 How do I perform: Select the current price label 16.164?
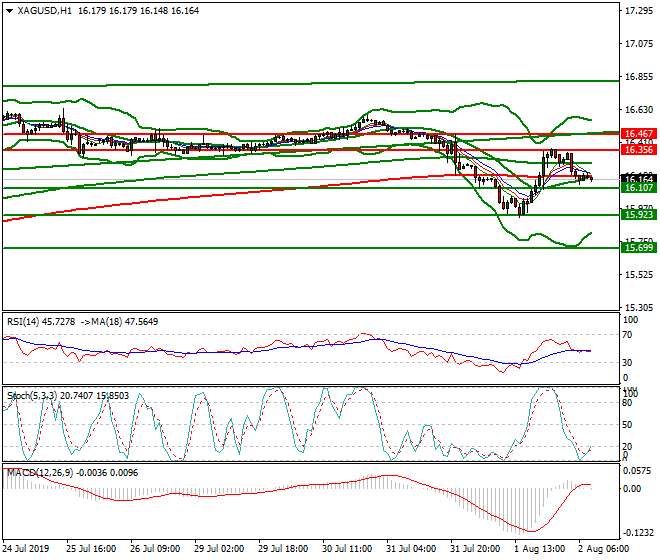(639, 179)
